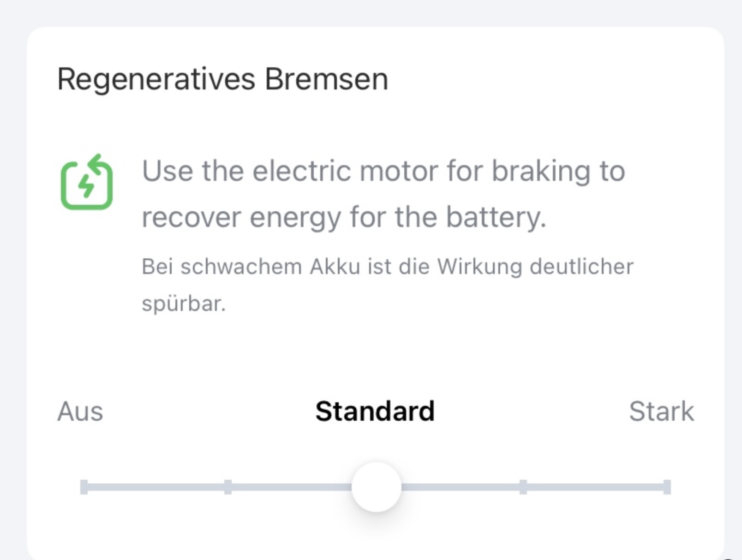Click the "Bei schwachem Akku" hint text

coord(388,267)
